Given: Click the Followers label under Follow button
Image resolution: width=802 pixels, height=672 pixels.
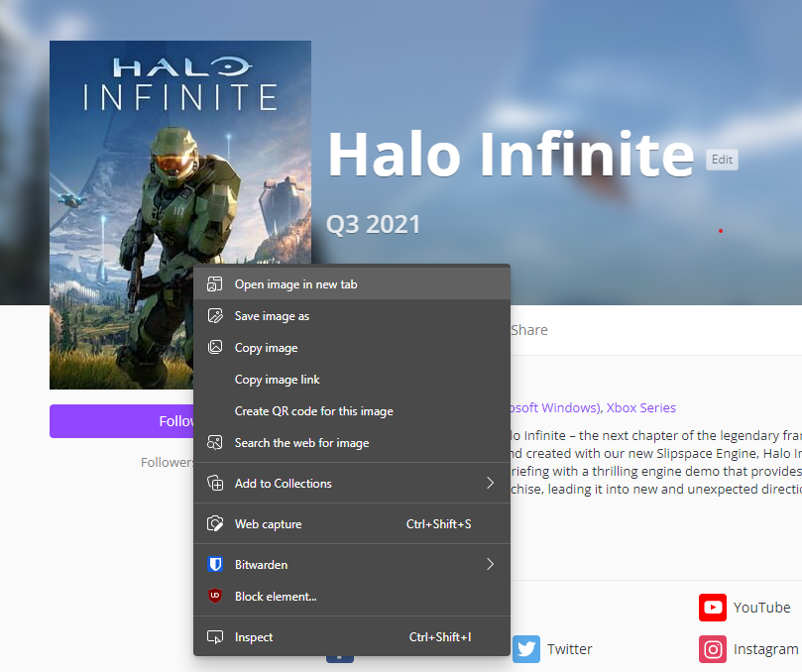Looking at the screenshot, I should pos(168,462).
